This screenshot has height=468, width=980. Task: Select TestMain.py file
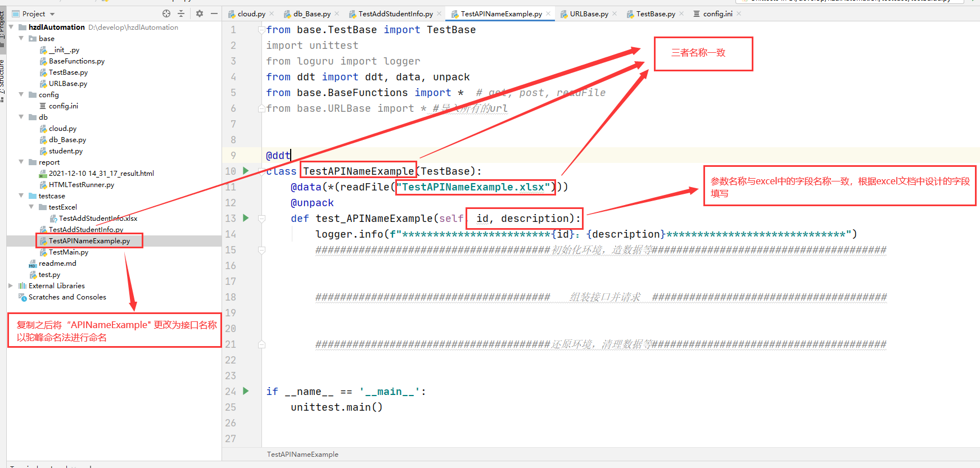pos(69,252)
